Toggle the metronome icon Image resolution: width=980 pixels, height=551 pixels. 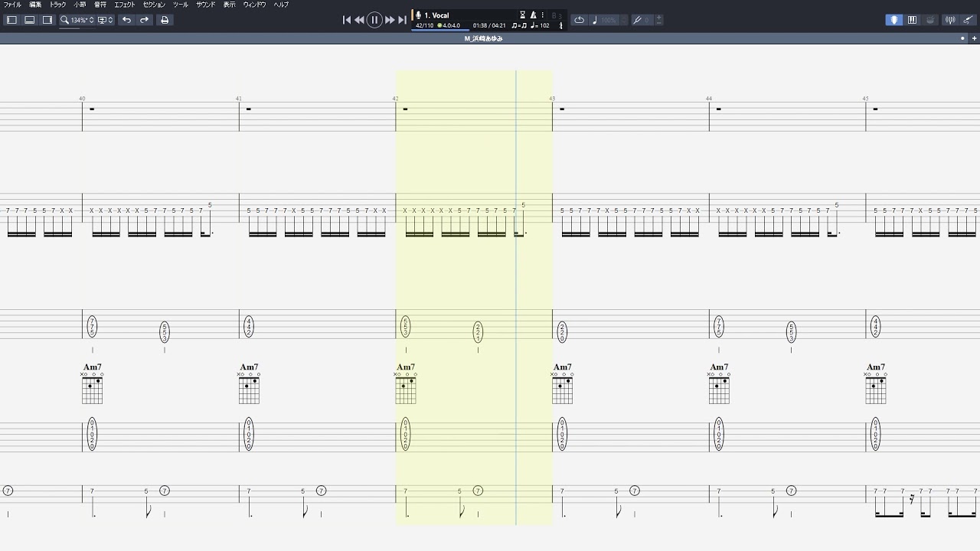[533, 15]
